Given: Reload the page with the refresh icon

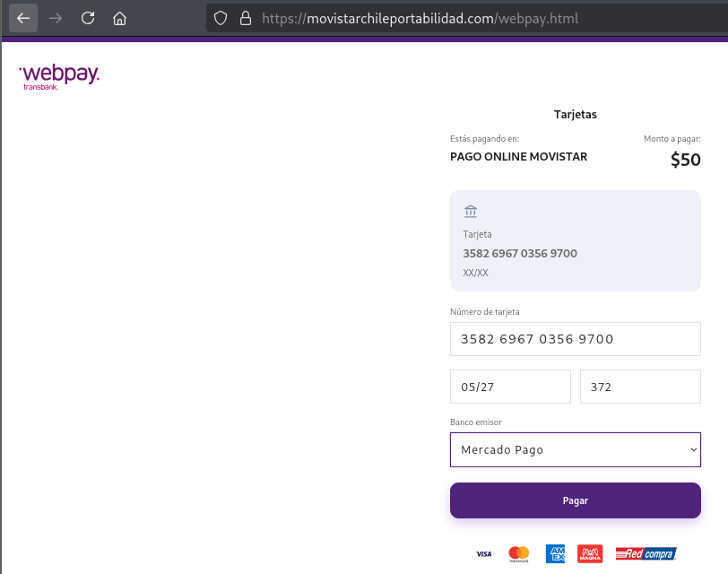Looking at the screenshot, I should coord(88,19).
